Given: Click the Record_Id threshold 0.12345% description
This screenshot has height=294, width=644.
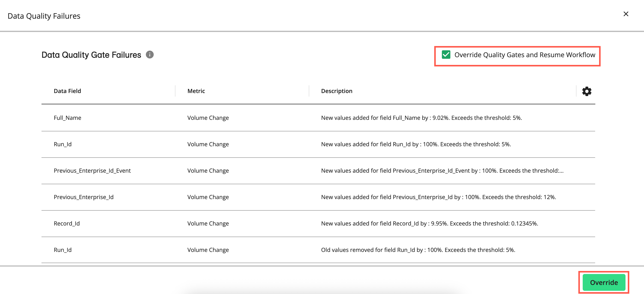Looking at the screenshot, I should pos(429,223).
